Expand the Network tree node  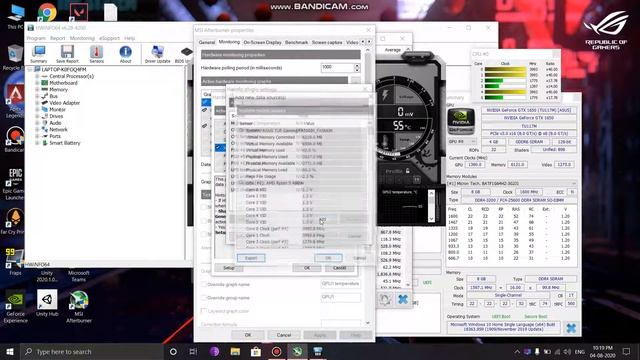(x=37, y=129)
